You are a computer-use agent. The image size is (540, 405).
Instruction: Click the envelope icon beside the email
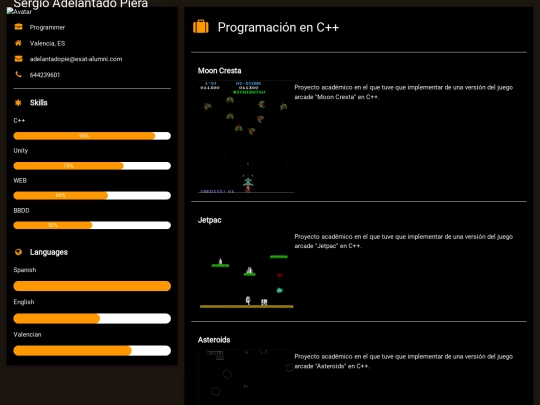19,59
